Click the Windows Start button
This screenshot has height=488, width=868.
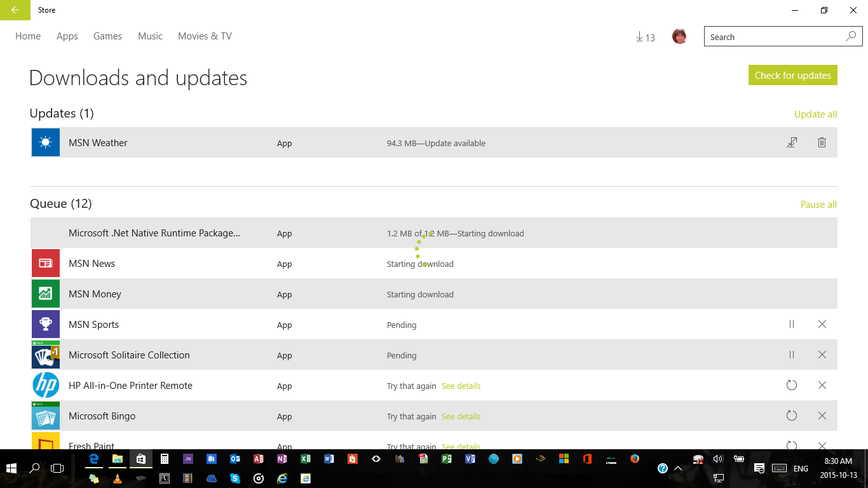pos(11,468)
